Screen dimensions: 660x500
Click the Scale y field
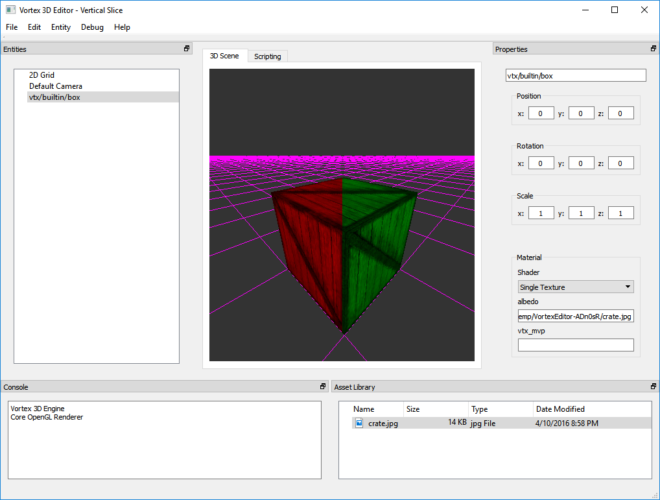(581, 213)
